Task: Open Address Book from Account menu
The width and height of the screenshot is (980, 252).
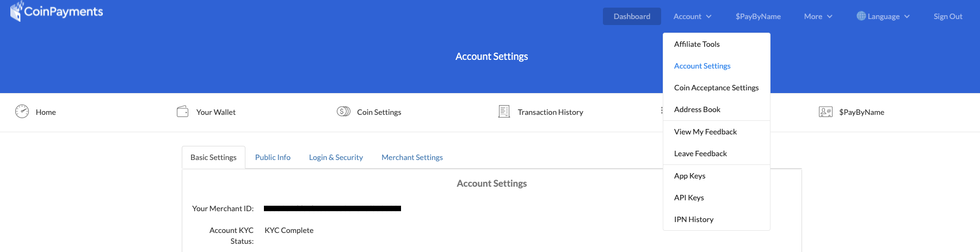Action: coord(697,109)
